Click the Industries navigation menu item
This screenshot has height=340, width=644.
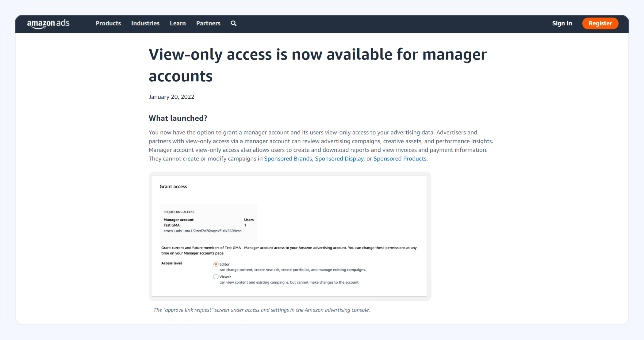(x=146, y=23)
